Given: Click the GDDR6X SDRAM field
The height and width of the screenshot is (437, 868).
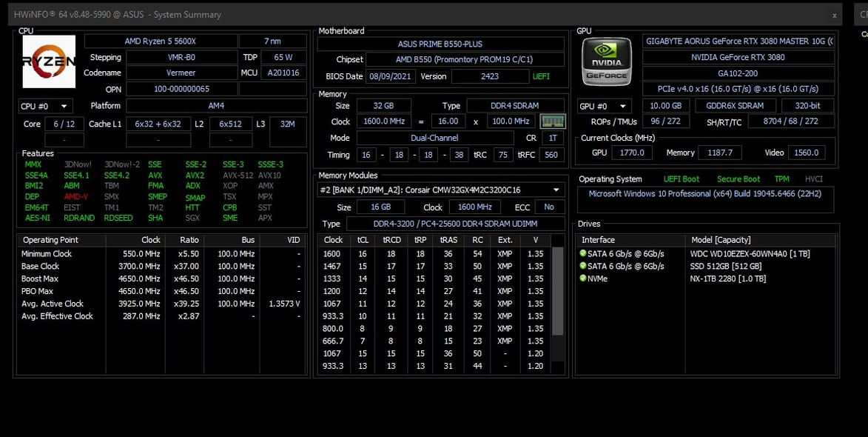Looking at the screenshot, I should 735,106.
